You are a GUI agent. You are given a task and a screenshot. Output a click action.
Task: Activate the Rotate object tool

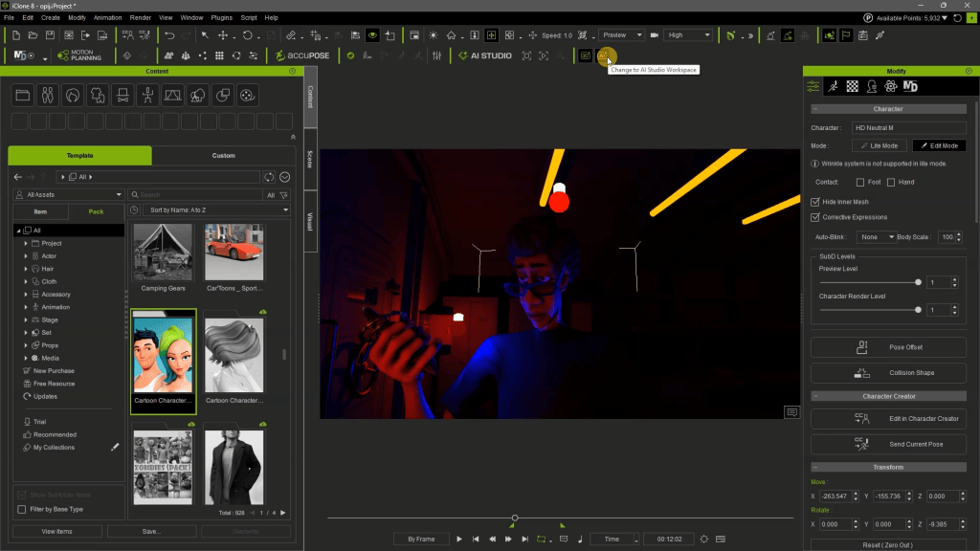tap(248, 35)
